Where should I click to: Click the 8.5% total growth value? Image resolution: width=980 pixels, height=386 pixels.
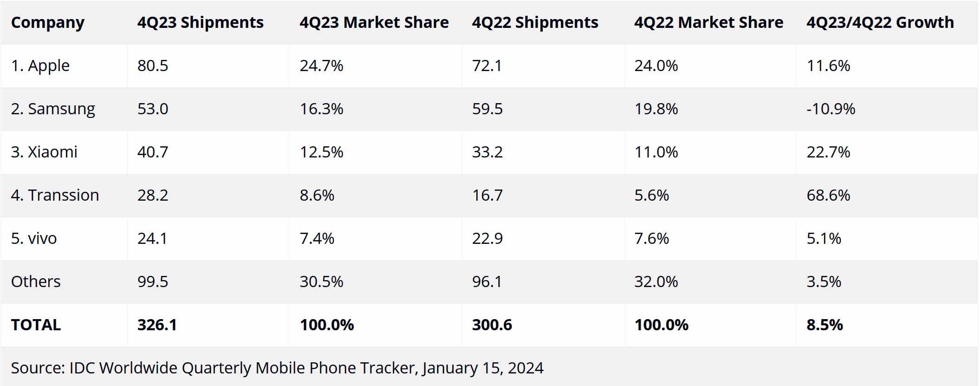[x=824, y=325]
